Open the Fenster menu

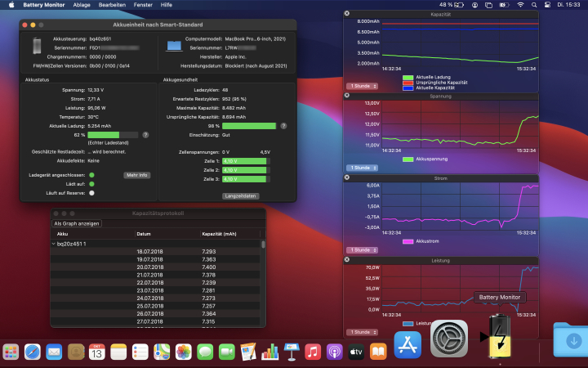(143, 5)
